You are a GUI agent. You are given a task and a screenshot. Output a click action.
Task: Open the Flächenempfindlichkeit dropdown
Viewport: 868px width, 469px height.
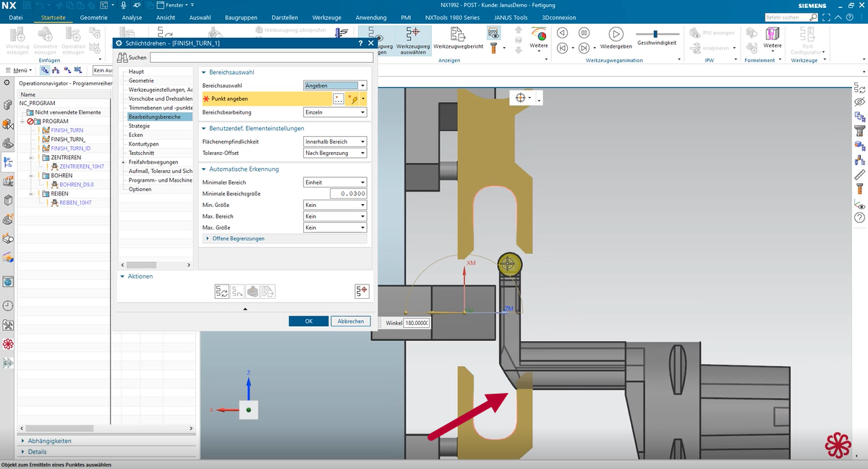click(x=336, y=142)
